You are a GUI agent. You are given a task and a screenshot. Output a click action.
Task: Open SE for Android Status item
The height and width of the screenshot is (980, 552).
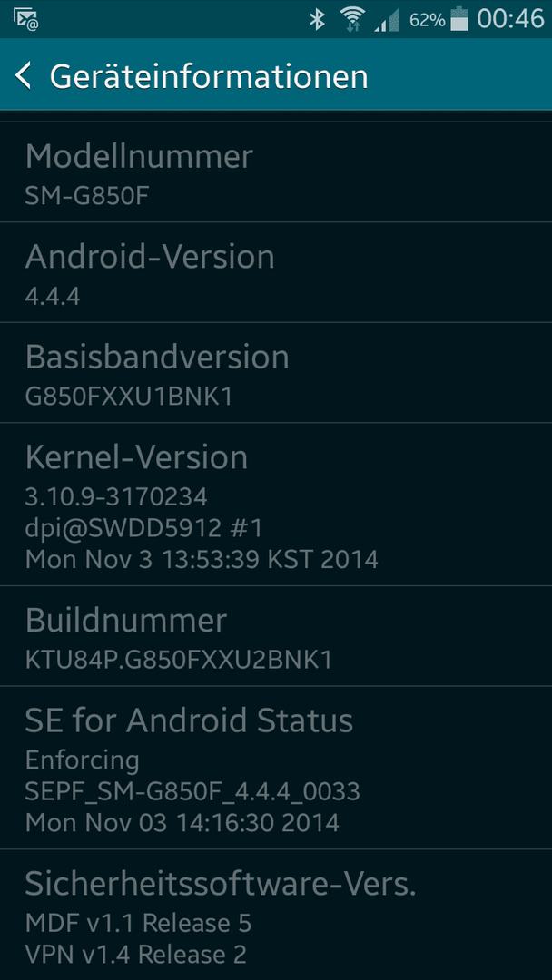tap(276, 768)
